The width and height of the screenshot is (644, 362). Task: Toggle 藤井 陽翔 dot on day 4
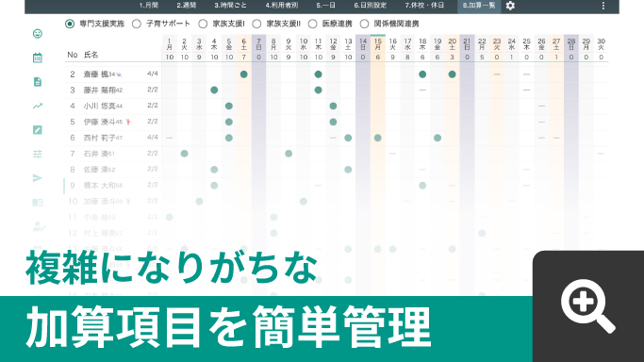(214, 90)
